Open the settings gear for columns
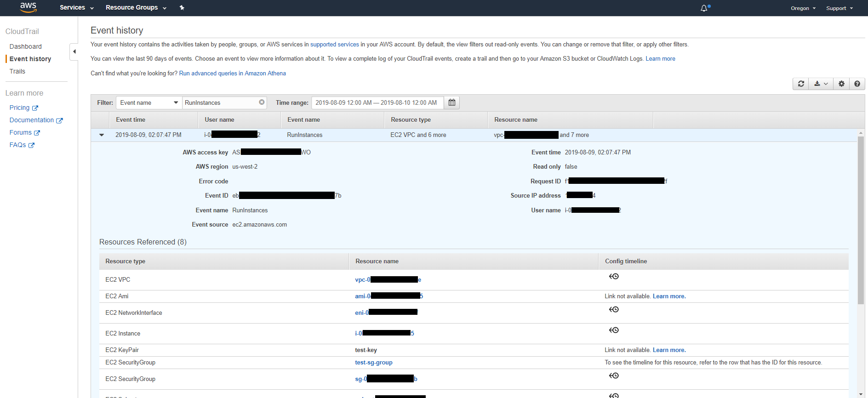Screen dimensions: 868x398 pos(841,84)
